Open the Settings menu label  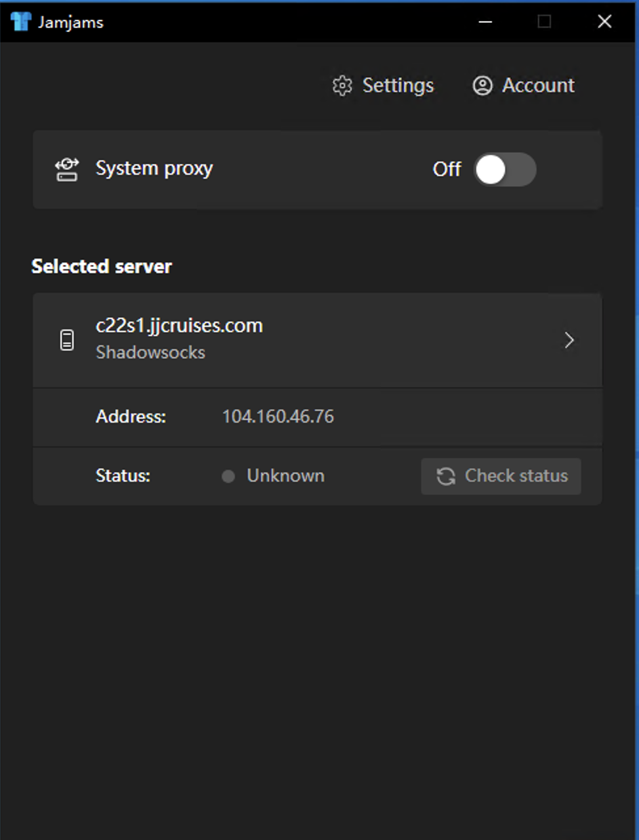point(398,86)
